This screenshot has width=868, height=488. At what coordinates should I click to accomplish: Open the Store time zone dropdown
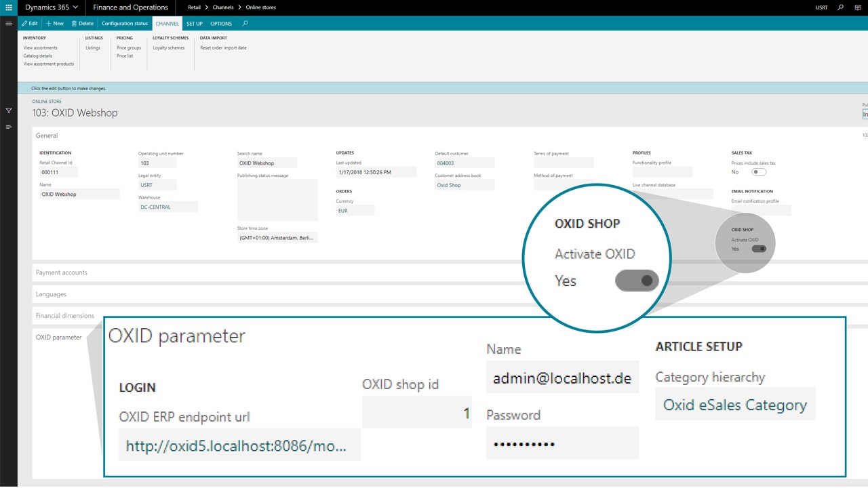pyautogui.click(x=277, y=238)
